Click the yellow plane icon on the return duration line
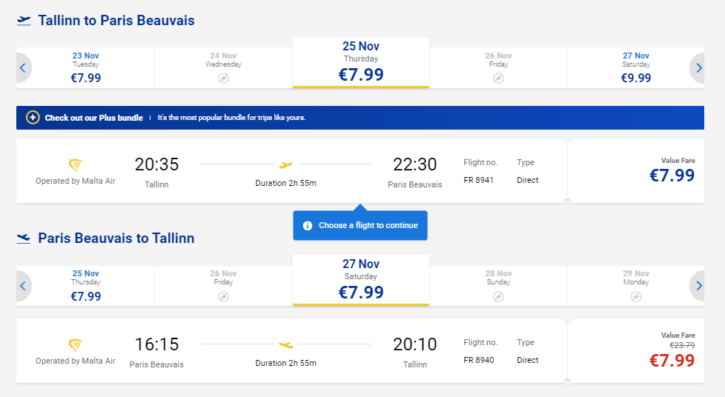 tap(286, 344)
